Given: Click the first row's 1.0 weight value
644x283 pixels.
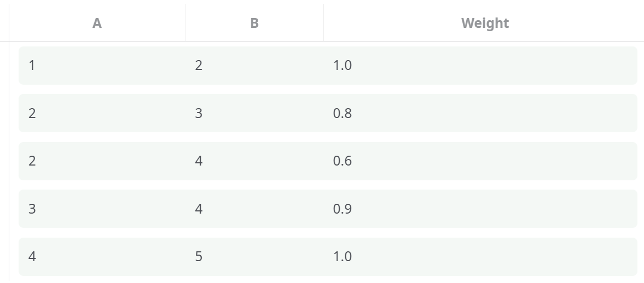Looking at the screenshot, I should [342, 66].
